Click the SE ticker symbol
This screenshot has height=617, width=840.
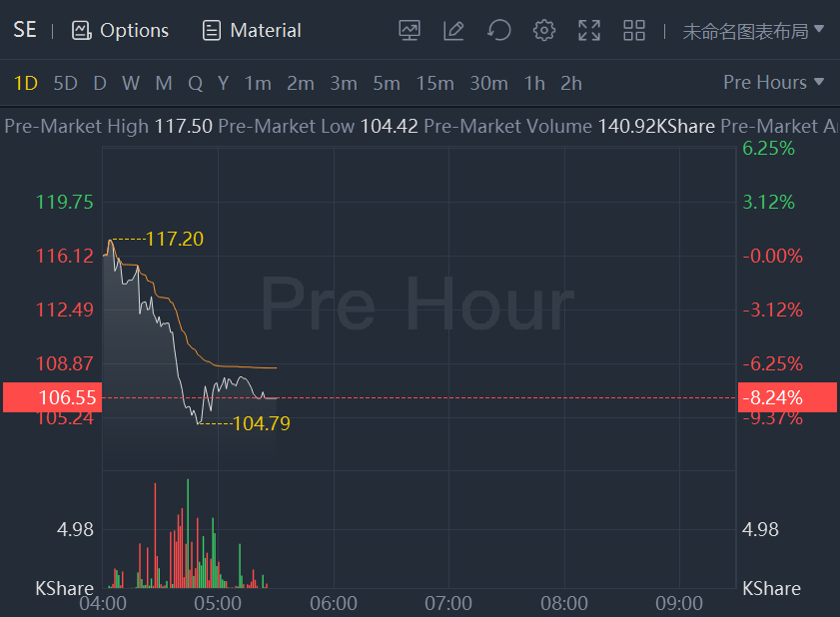click(x=25, y=30)
